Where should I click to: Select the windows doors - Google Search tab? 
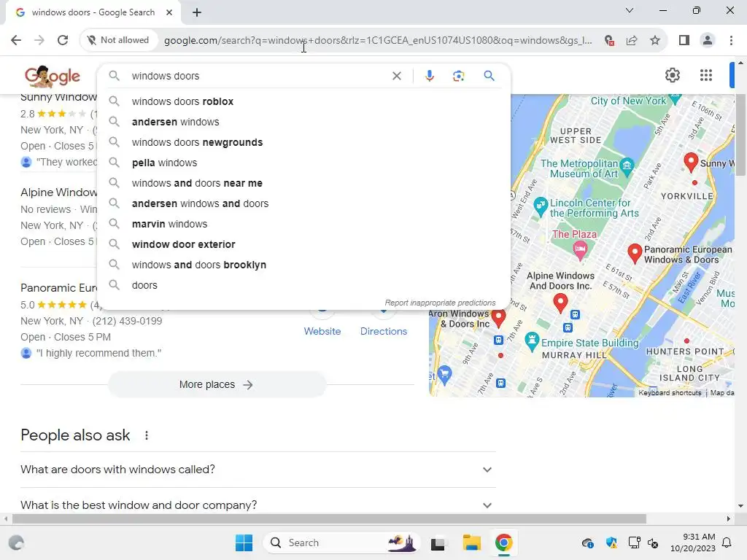(x=93, y=12)
